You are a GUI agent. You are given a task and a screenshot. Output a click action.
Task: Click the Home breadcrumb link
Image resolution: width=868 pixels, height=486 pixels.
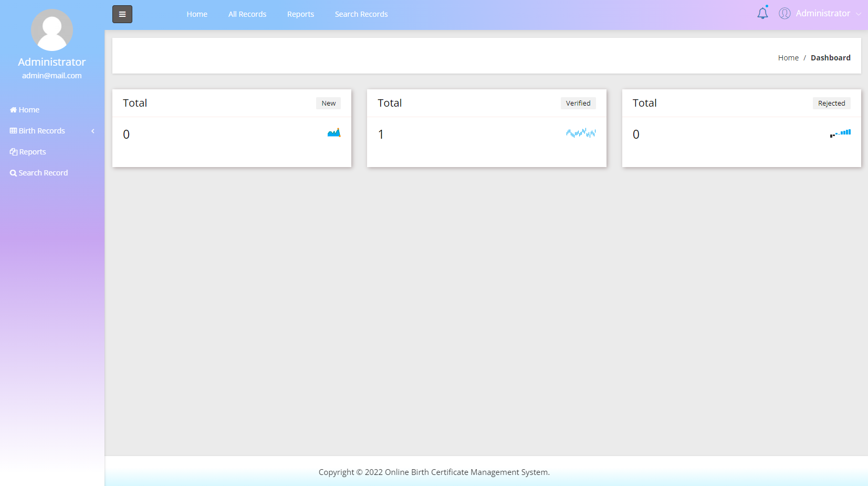788,58
